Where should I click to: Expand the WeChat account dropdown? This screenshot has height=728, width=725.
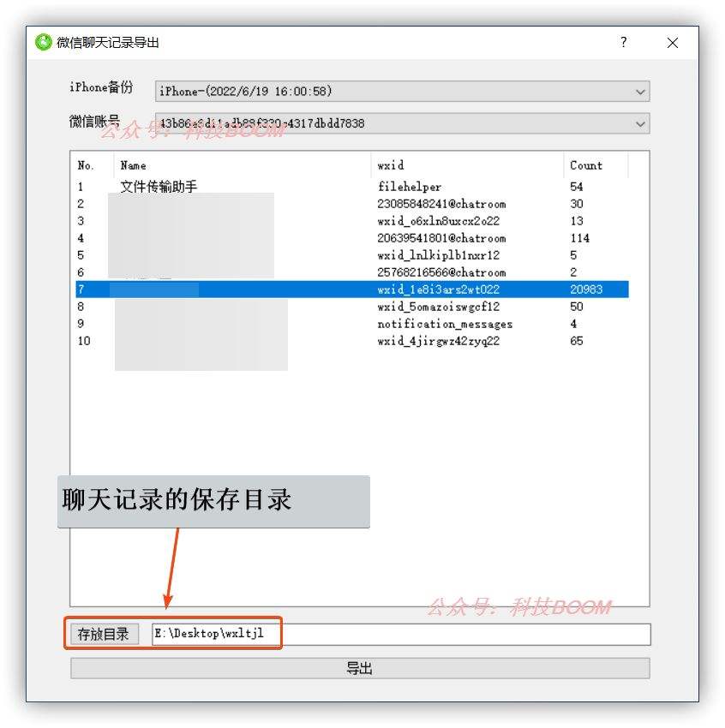point(402,123)
